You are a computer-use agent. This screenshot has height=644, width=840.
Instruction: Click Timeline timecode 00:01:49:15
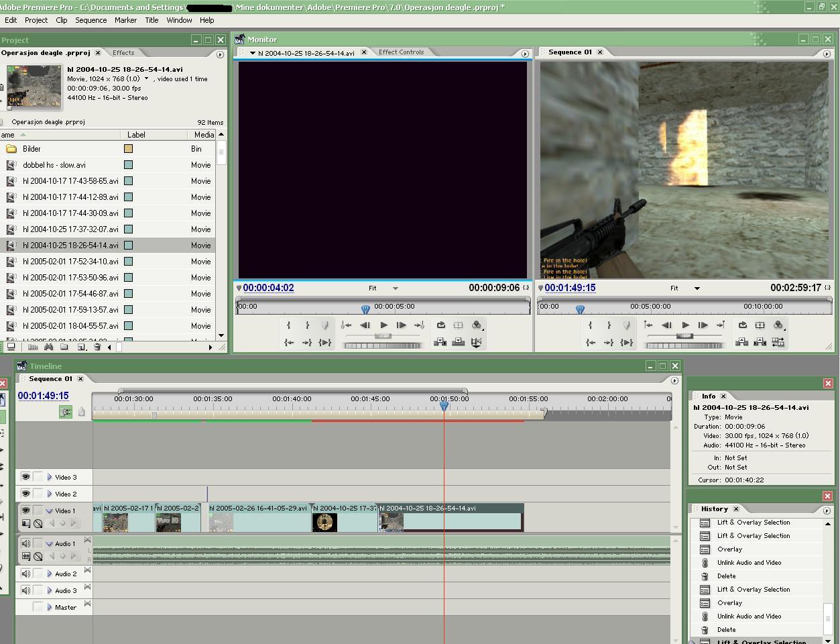pyautogui.click(x=43, y=396)
